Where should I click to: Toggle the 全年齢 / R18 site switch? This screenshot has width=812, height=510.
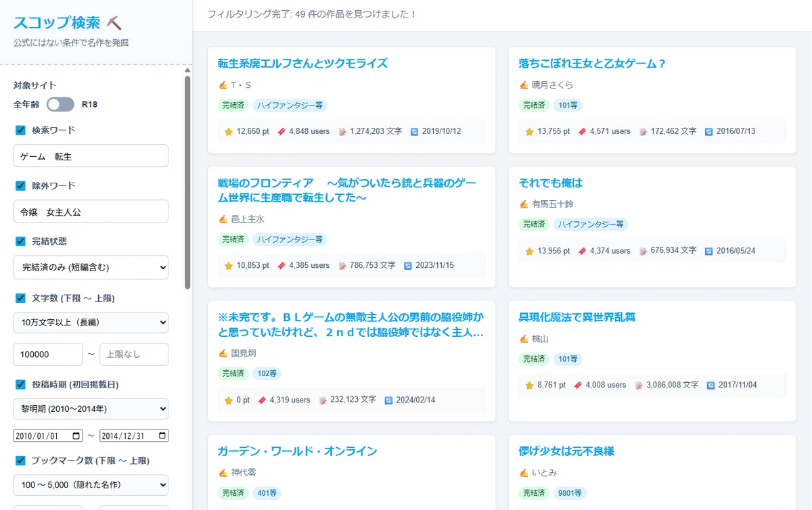pos(60,104)
